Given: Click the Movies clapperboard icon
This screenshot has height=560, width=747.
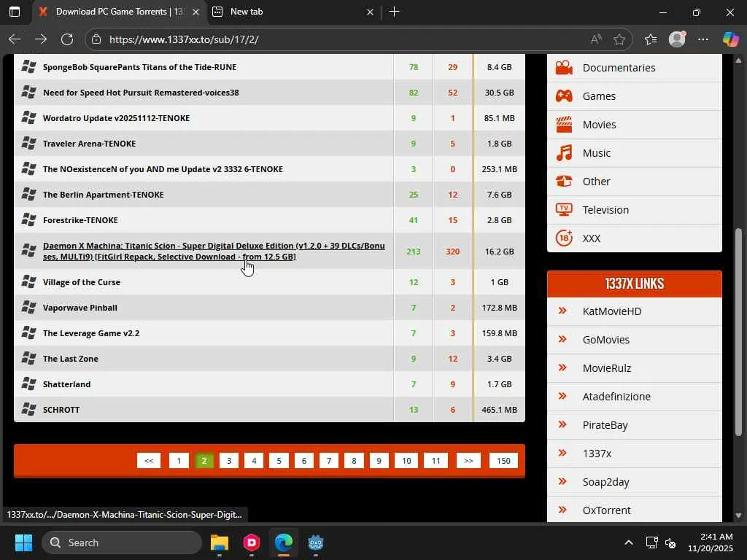Looking at the screenshot, I should click(564, 125).
